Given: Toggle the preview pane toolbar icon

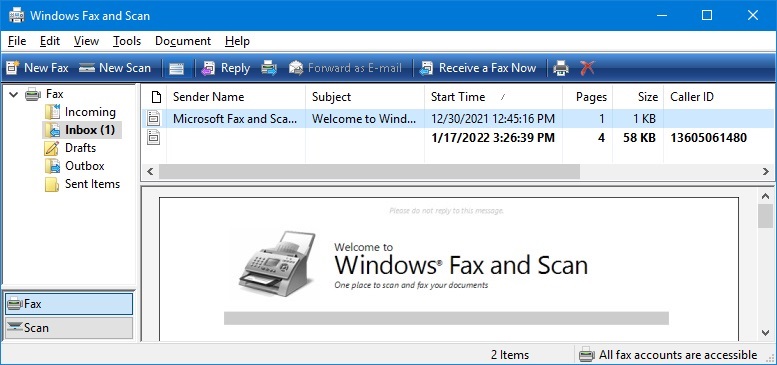Looking at the screenshot, I should pyautogui.click(x=176, y=68).
